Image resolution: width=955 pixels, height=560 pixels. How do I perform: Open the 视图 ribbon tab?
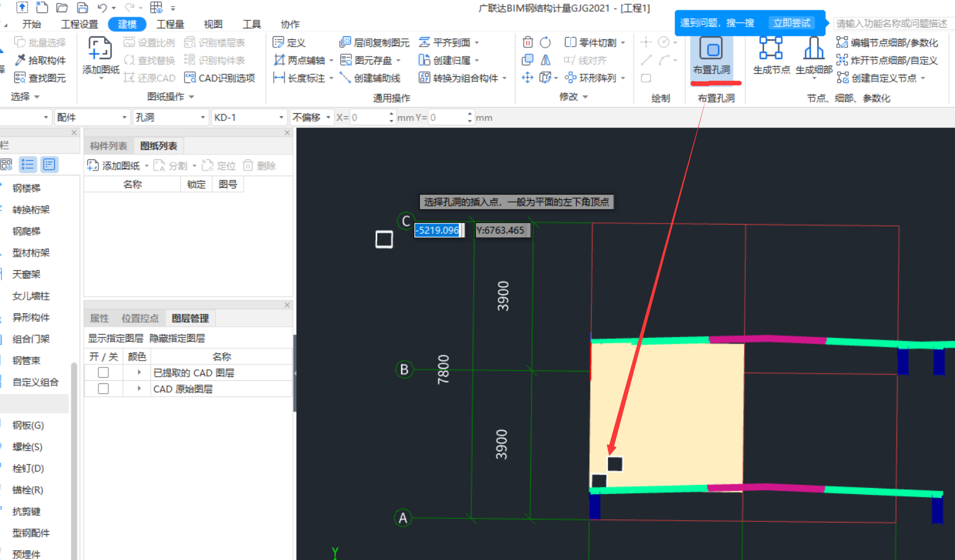click(213, 24)
